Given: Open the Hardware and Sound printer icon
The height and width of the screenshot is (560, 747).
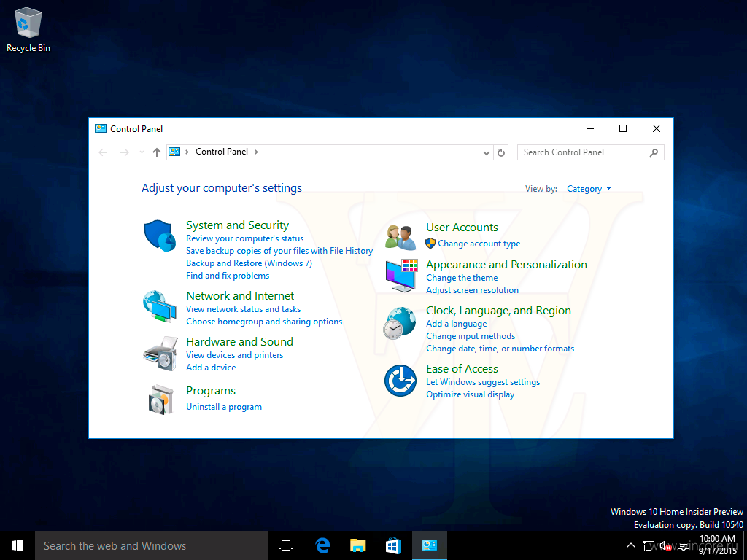Looking at the screenshot, I should 160,354.
